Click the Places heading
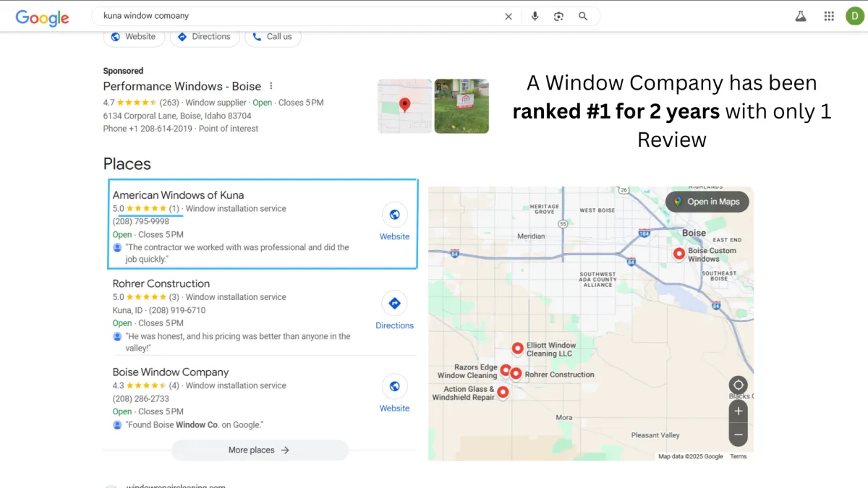868x488 pixels. tap(127, 164)
